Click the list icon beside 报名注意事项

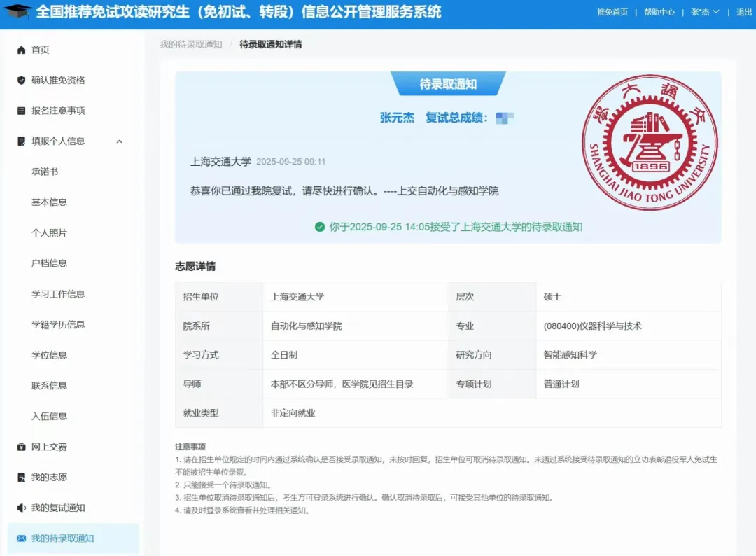coord(21,111)
